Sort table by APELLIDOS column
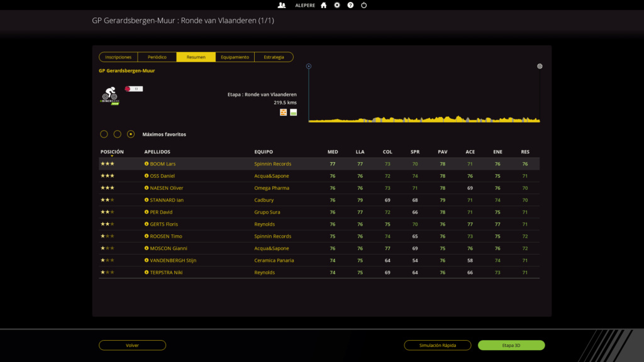Image resolution: width=644 pixels, height=362 pixels. click(157, 152)
